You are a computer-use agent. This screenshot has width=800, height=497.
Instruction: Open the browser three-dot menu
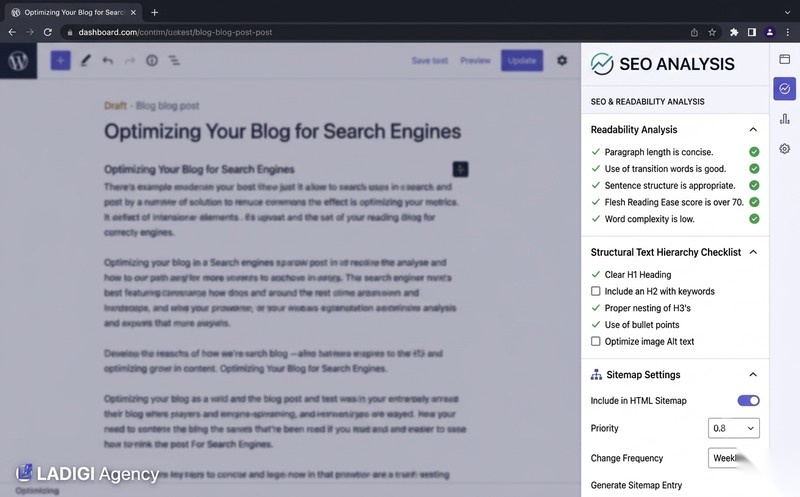[x=788, y=32]
